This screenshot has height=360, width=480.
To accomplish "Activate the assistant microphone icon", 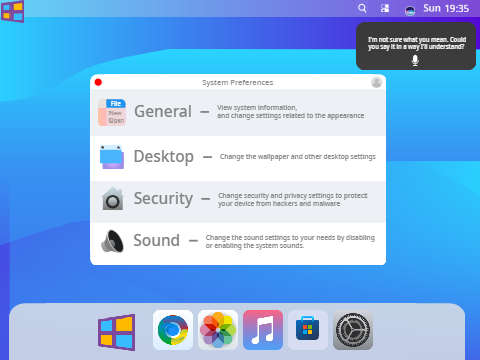I will (x=415, y=61).
